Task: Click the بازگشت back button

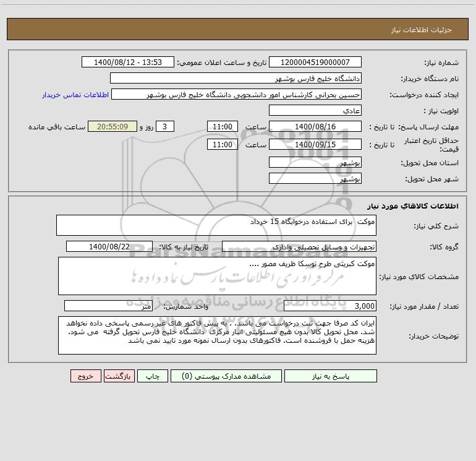Action: coord(119,376)
